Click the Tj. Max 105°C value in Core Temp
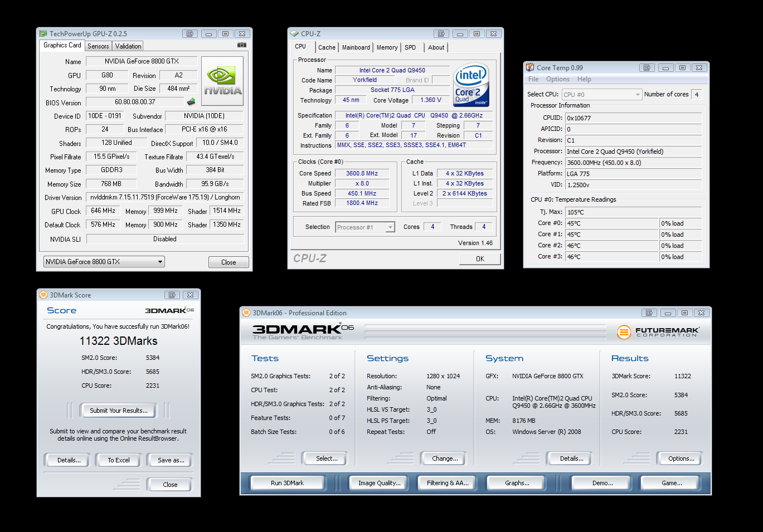 tap(634, 212)
